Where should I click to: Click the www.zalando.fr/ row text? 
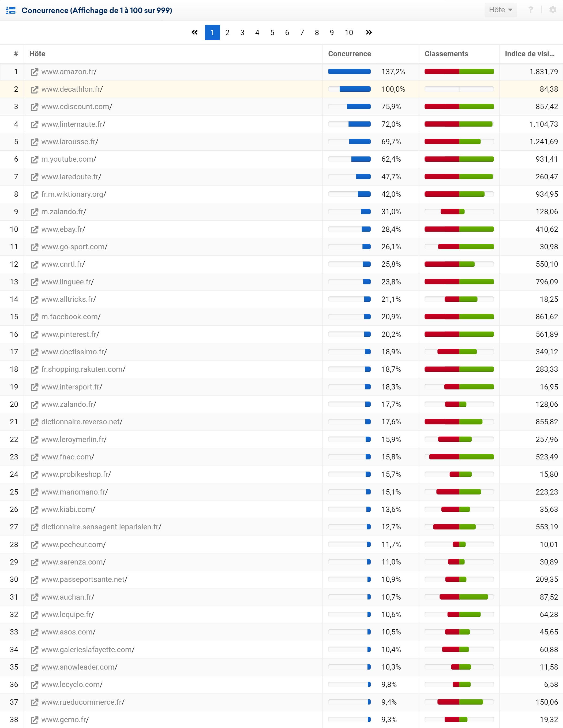click(x=69, y=404)
